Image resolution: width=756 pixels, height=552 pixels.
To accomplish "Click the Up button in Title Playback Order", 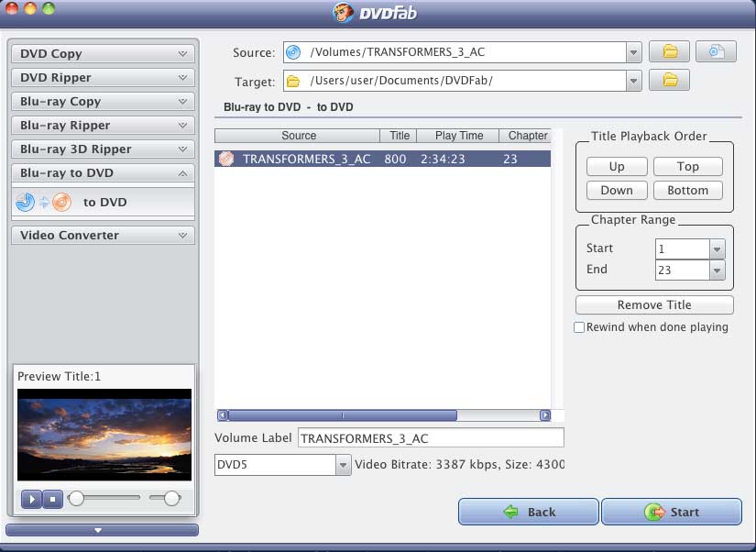I will (x=617, y=167).
